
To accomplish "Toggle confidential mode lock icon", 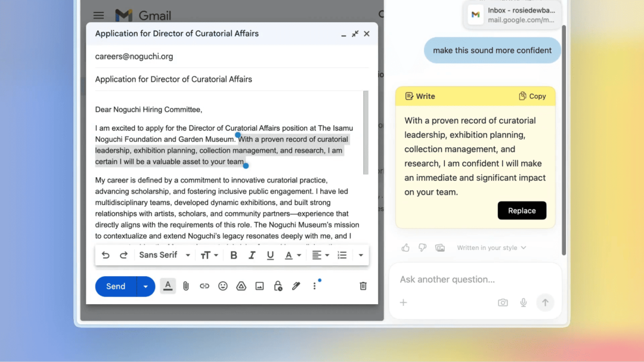I will click(x=278, y=286).
